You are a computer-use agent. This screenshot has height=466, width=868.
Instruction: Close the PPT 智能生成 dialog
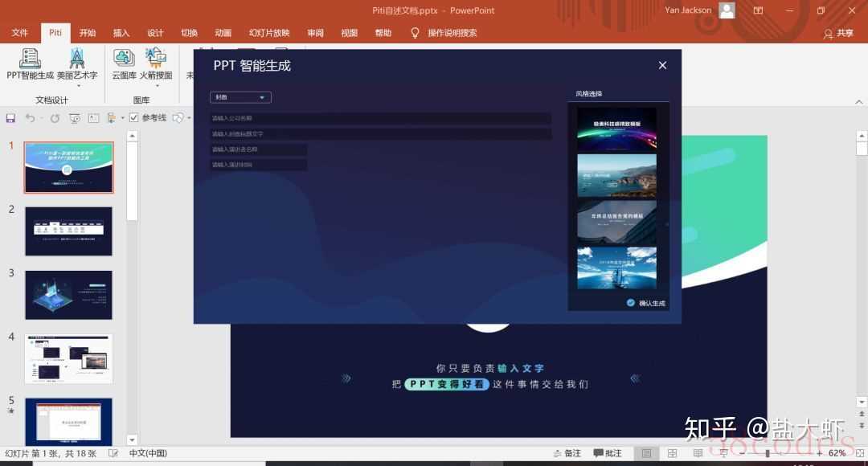click(x=662, y=65)
